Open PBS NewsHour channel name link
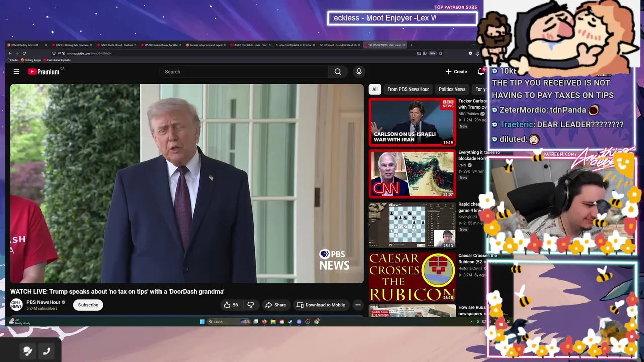 click(x=43, y=302)
